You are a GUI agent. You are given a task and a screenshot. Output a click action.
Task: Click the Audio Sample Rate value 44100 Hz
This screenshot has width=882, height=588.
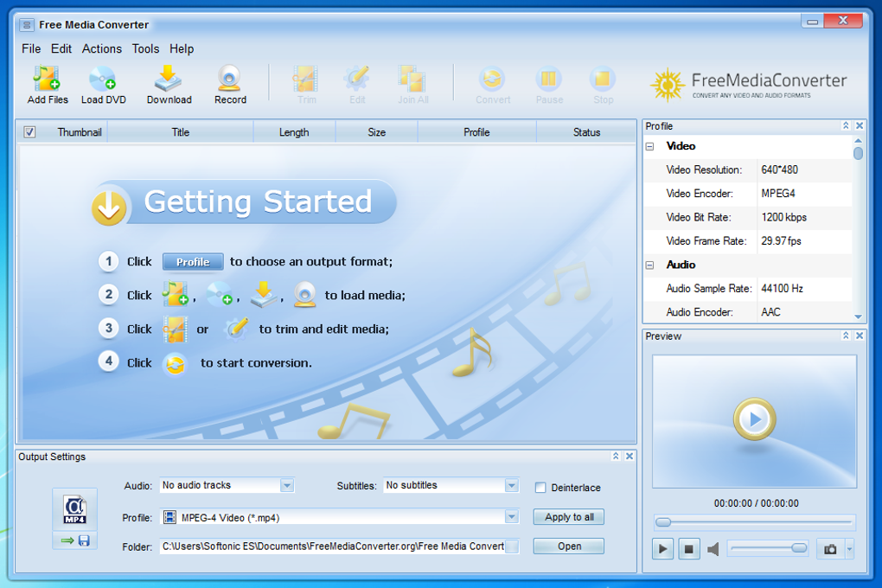[x=782, y=289]
